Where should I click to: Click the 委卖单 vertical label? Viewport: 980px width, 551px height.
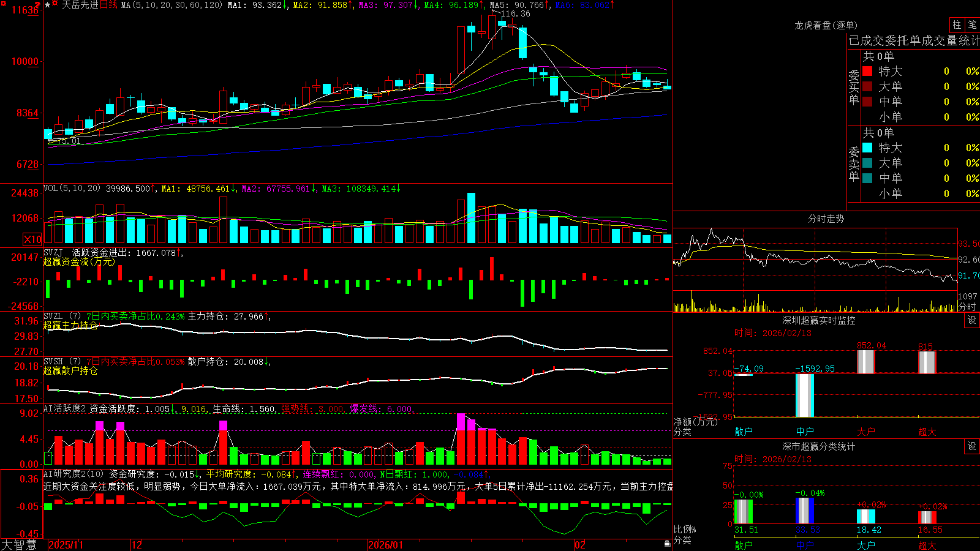(x=854, y=163)
